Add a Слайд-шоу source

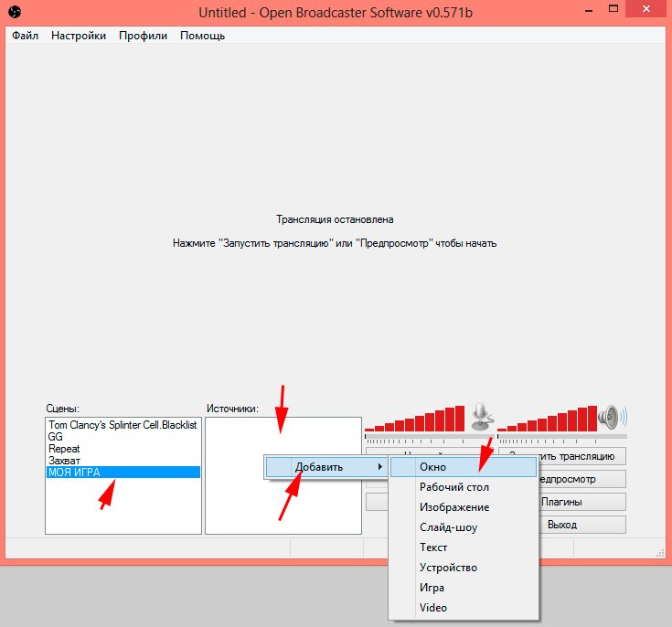tap(464, 527)
